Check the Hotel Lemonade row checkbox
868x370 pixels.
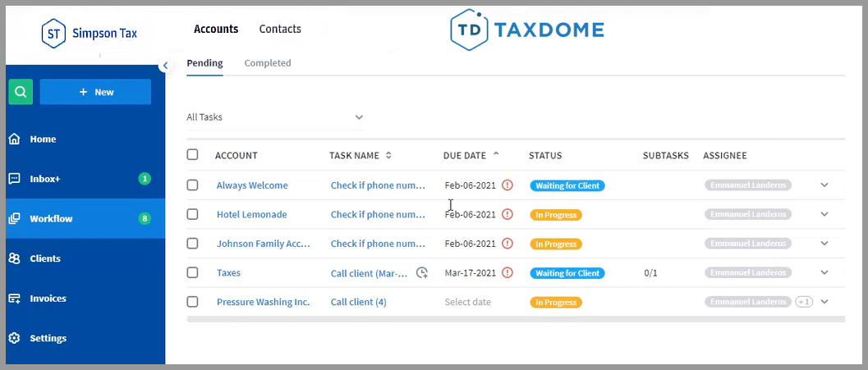pos(192,214)
